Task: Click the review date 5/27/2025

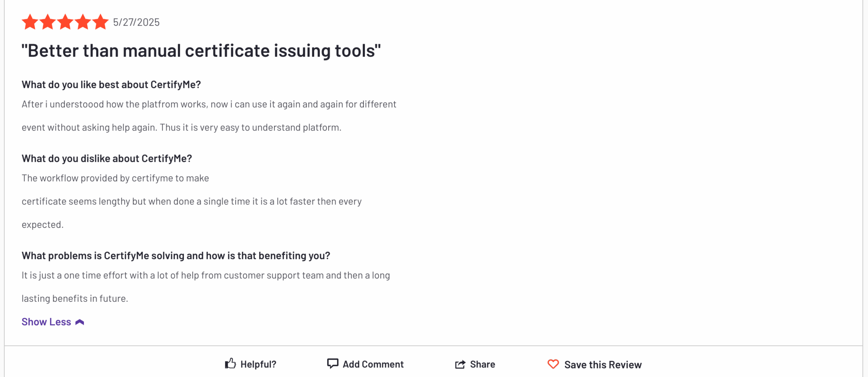Action: tap(136, 22)
